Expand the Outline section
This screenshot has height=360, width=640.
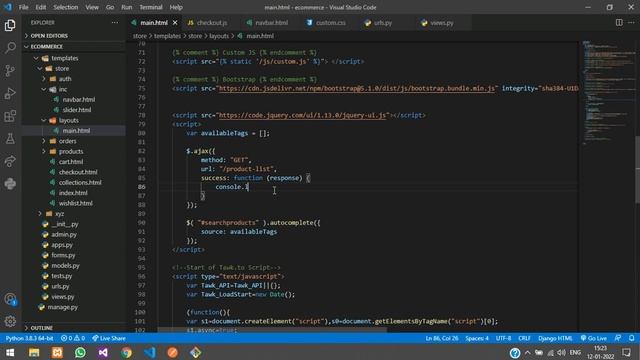coord(41,328)
